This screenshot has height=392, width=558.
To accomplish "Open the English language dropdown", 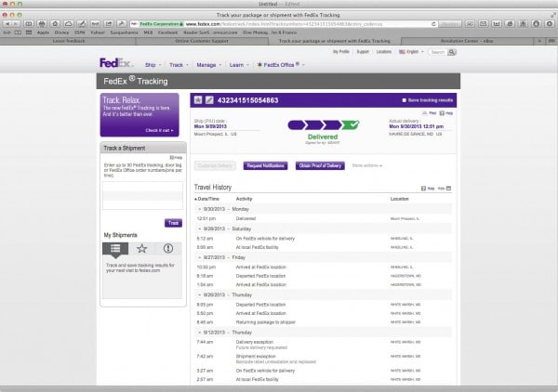I will point(412,52).
